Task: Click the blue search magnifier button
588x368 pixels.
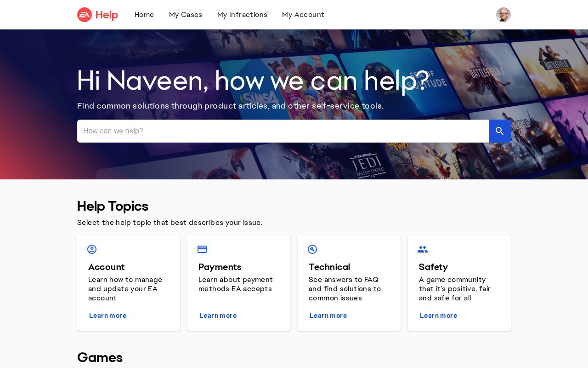Action: coord(500,131)
